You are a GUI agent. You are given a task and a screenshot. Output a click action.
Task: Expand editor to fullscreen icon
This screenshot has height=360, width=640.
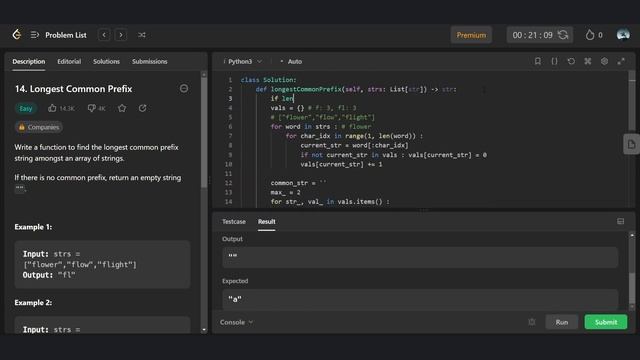621,61
